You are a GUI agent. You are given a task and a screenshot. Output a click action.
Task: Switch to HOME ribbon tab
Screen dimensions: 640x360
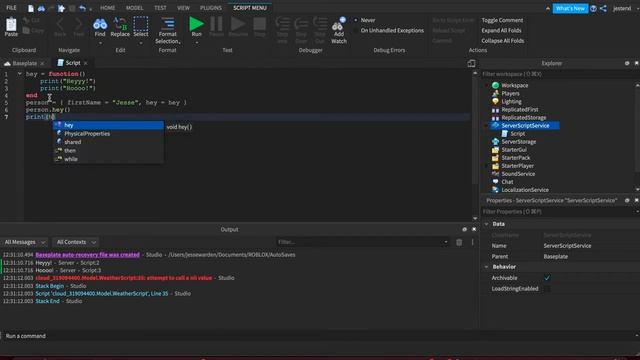[107, 8]
